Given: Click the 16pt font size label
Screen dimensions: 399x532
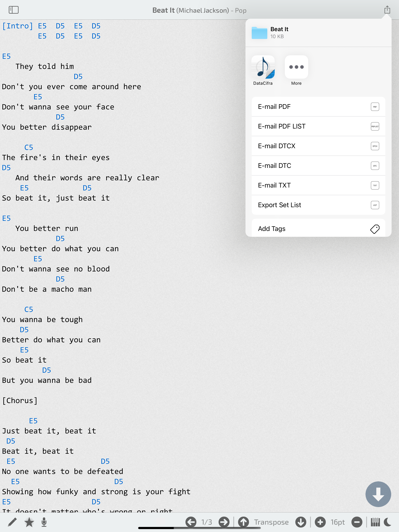Looking at the screenshot, I should click(x=338, y=522).
